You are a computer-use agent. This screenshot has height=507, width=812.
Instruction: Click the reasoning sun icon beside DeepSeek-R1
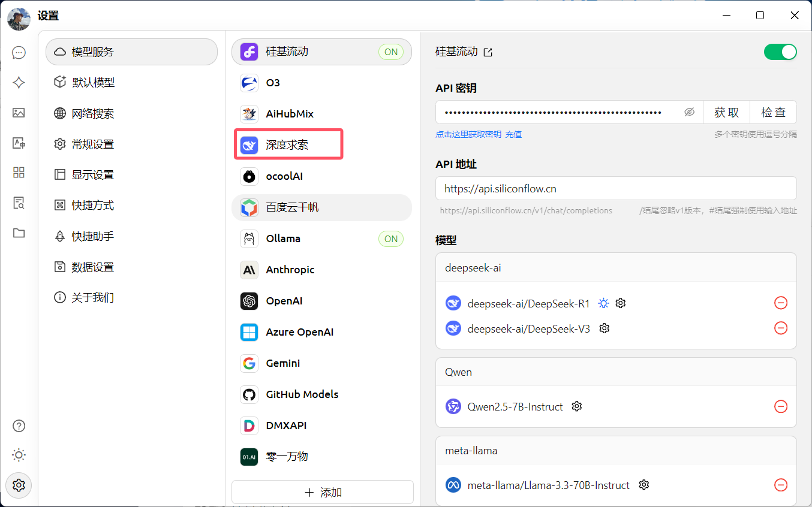[x=604, y=303]
